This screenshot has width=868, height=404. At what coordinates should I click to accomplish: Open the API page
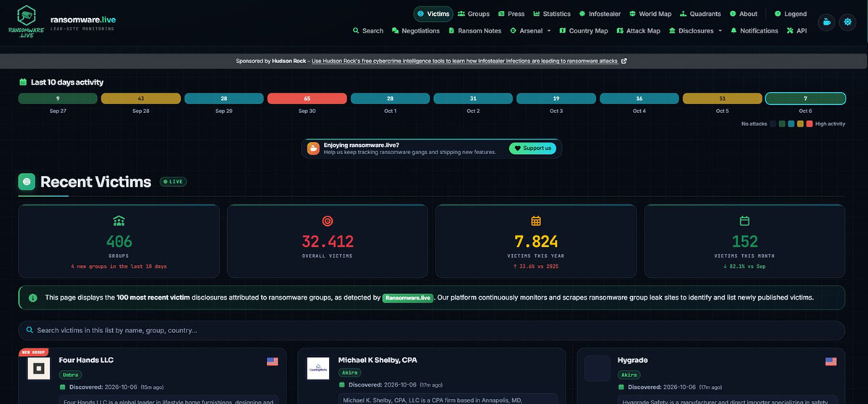796,31
